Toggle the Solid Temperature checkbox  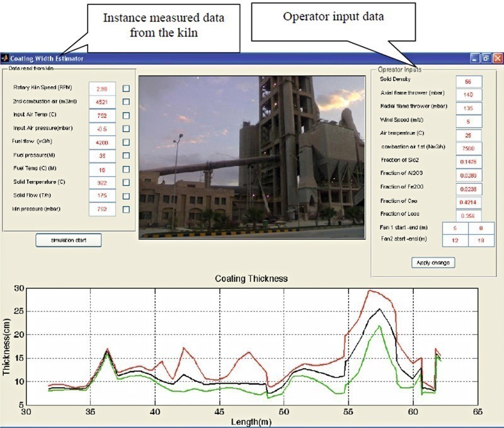coord(126,182)
